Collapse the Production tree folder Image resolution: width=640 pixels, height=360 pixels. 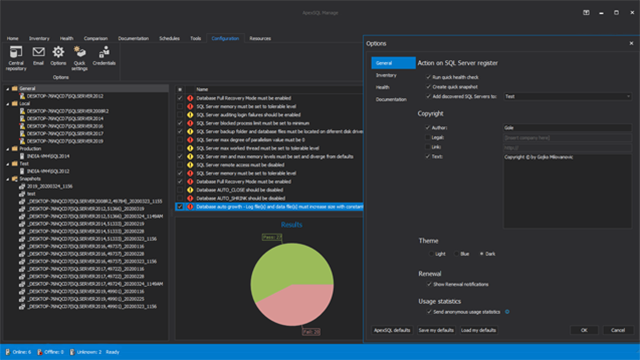(x=8, y=149)
